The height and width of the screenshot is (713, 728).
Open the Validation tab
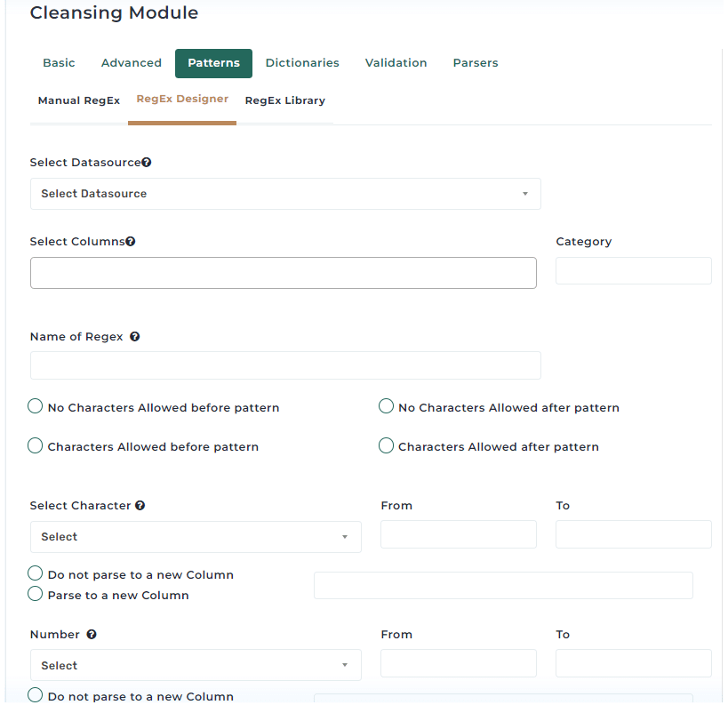(396, 63)
